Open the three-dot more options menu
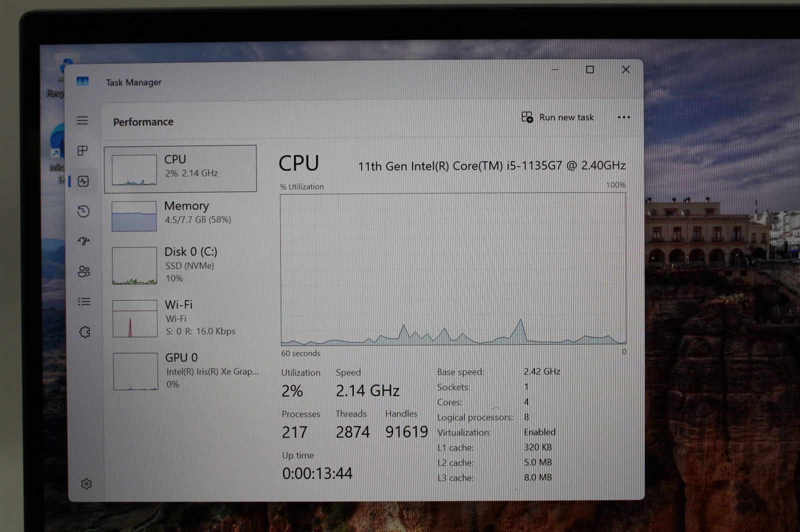Image resolution: width=800 pixels, height=532 pixels. [624, 117]
